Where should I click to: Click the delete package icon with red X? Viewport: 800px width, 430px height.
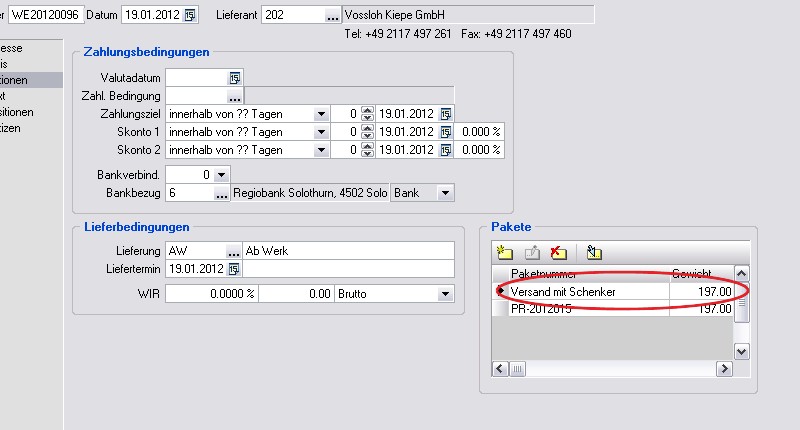pos(559,253)
